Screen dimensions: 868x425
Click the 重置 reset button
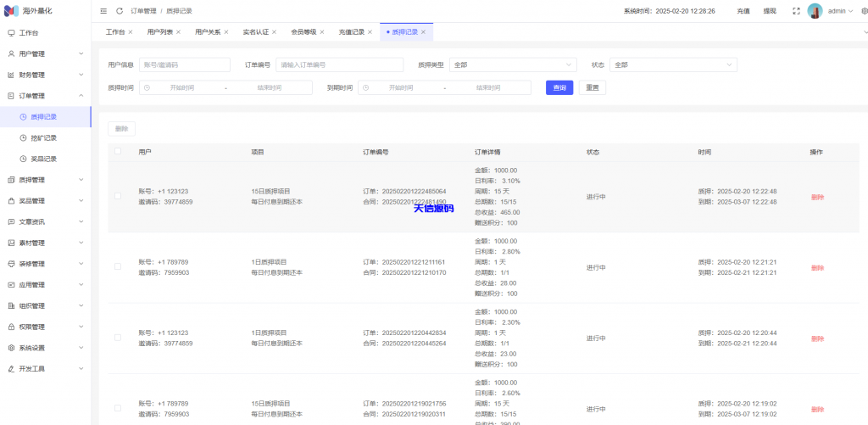(593, 87)
